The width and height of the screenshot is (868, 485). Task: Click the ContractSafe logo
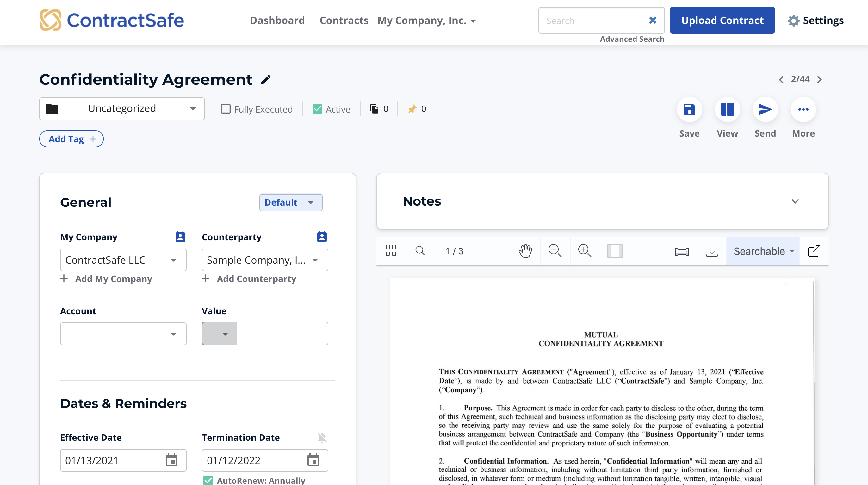coord(112,20)
